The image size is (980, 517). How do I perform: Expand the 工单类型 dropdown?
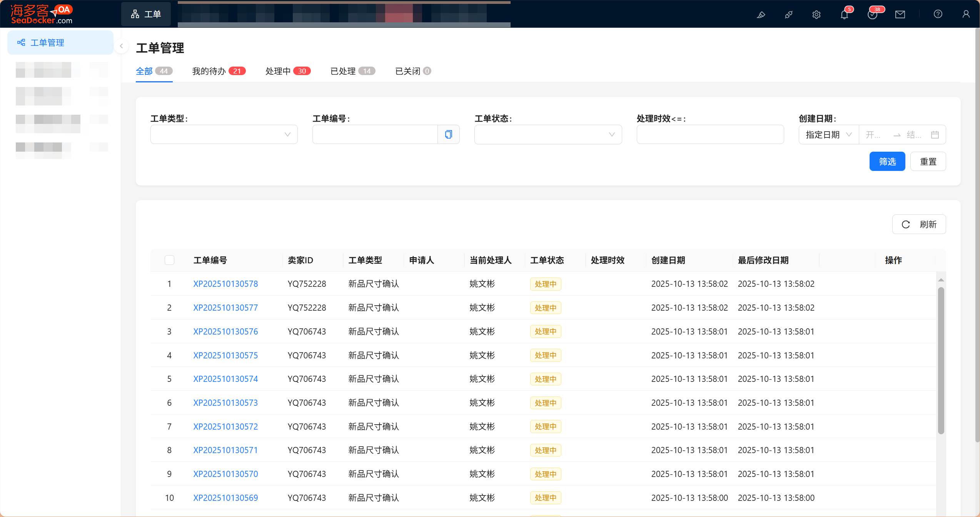click(224, 134)
